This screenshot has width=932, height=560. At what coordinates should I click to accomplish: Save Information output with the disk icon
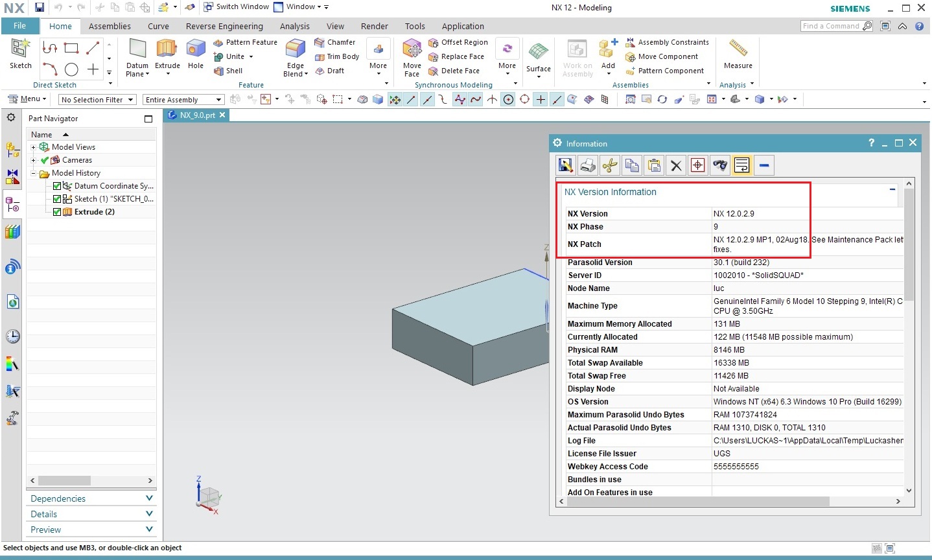(x=566, y=165)
